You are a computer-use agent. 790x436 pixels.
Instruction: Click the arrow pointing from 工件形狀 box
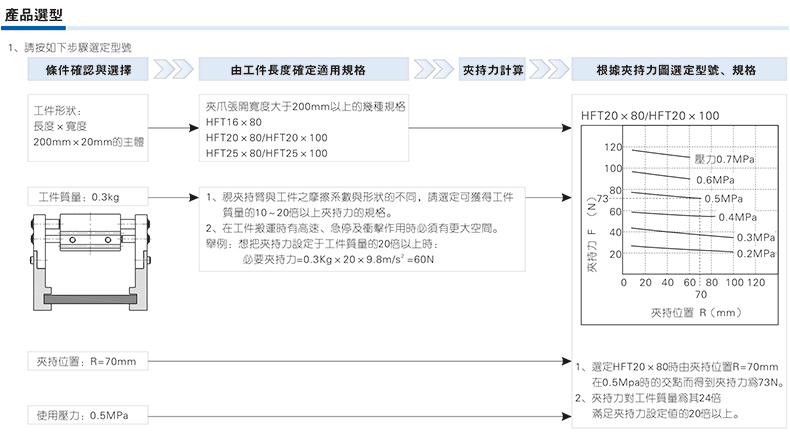click(x=170, y=128)
